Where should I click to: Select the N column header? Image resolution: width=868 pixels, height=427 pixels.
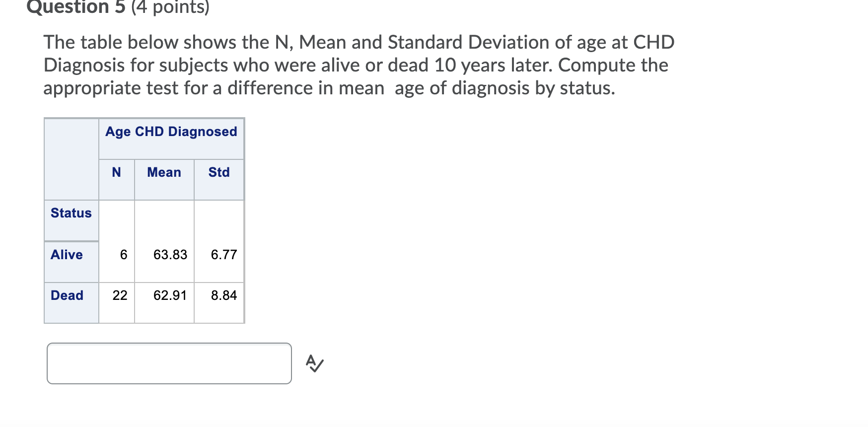[116, 172]
